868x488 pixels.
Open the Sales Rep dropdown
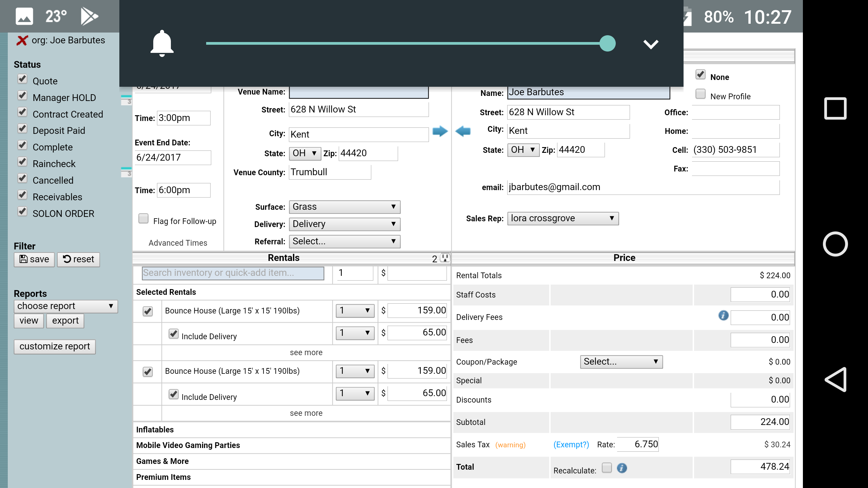(x=563, y=219)
